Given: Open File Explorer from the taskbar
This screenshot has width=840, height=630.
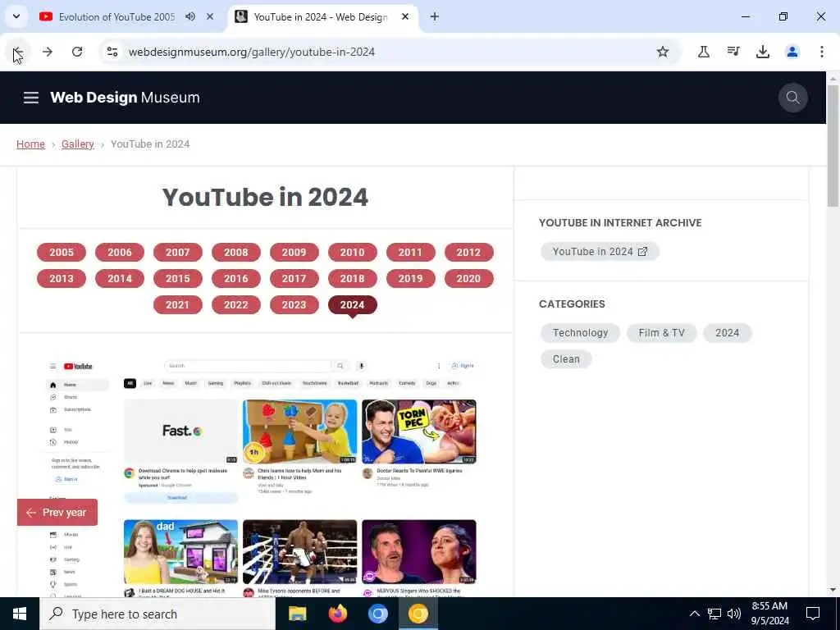Looking at the screenshot, I should click(297, 614).
